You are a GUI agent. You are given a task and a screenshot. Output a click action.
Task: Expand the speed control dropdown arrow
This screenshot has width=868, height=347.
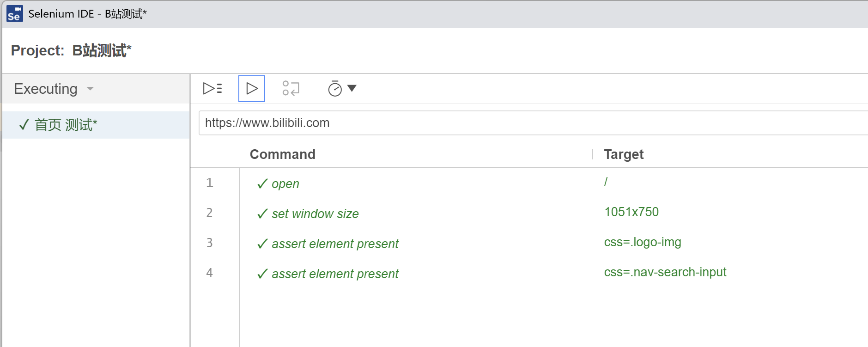[x=352, y=88]
